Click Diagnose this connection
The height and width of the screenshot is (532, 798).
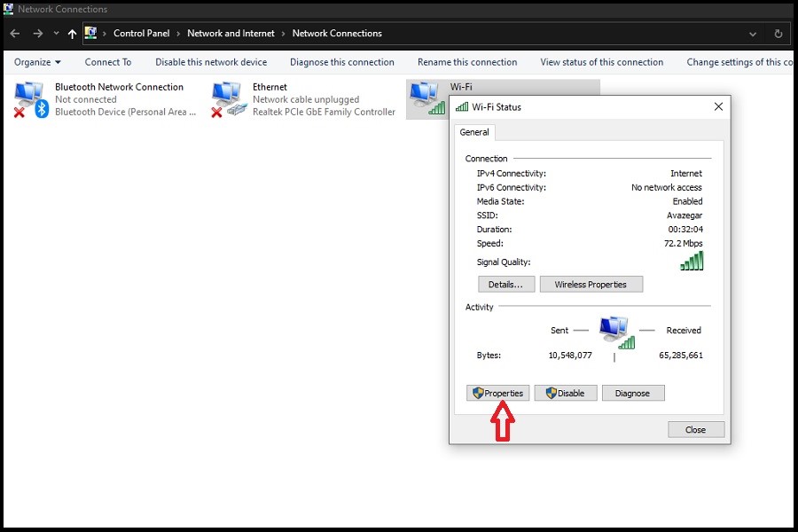coord(341,62)
